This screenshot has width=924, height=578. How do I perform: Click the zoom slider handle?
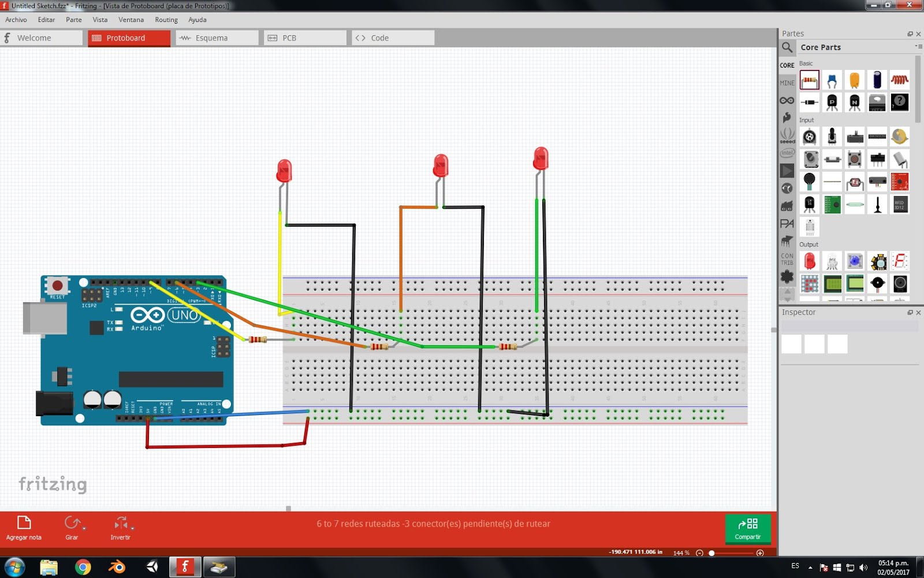(x=711, y=553)
